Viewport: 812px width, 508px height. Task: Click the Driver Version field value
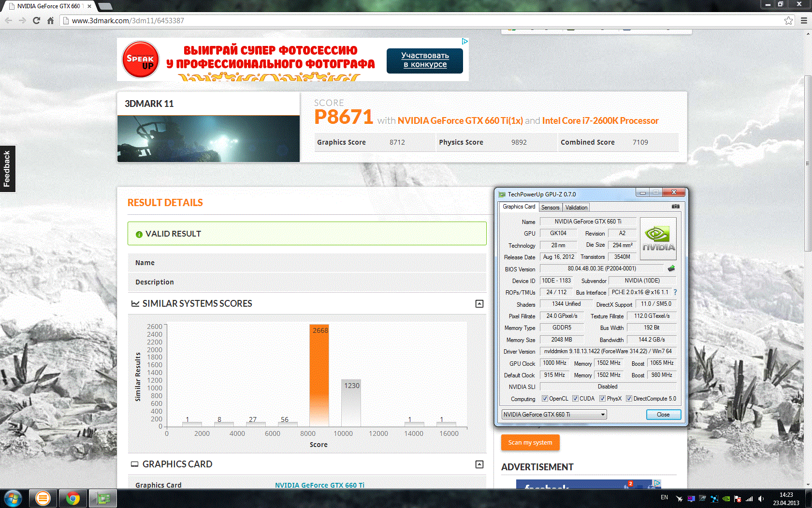pos(608,351)
